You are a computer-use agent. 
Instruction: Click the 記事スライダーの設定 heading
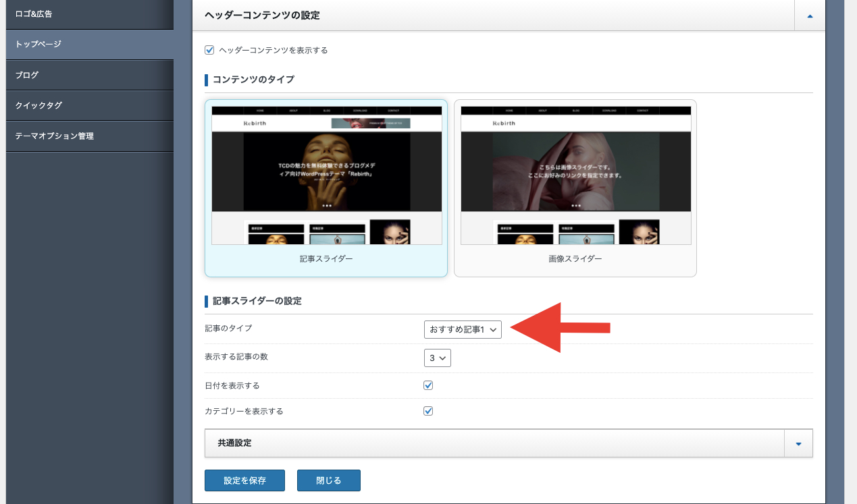[x=257, y=301]
